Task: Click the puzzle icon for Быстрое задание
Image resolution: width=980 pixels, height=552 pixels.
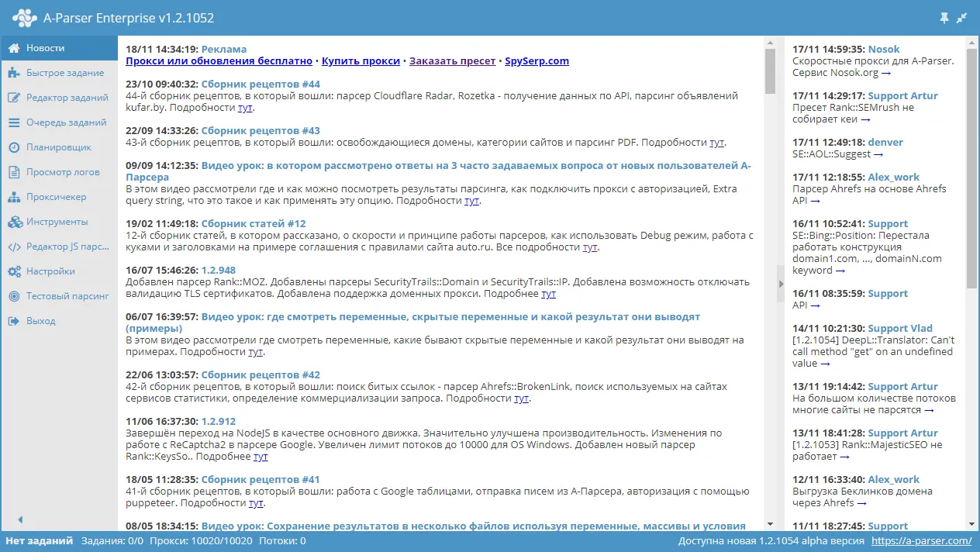Action: tap(14, 73)
